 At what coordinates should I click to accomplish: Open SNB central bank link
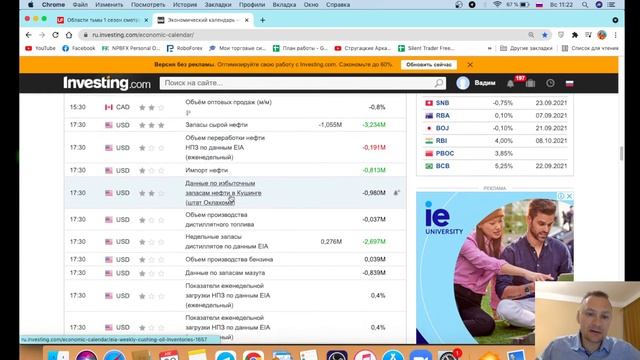(442, 103)
